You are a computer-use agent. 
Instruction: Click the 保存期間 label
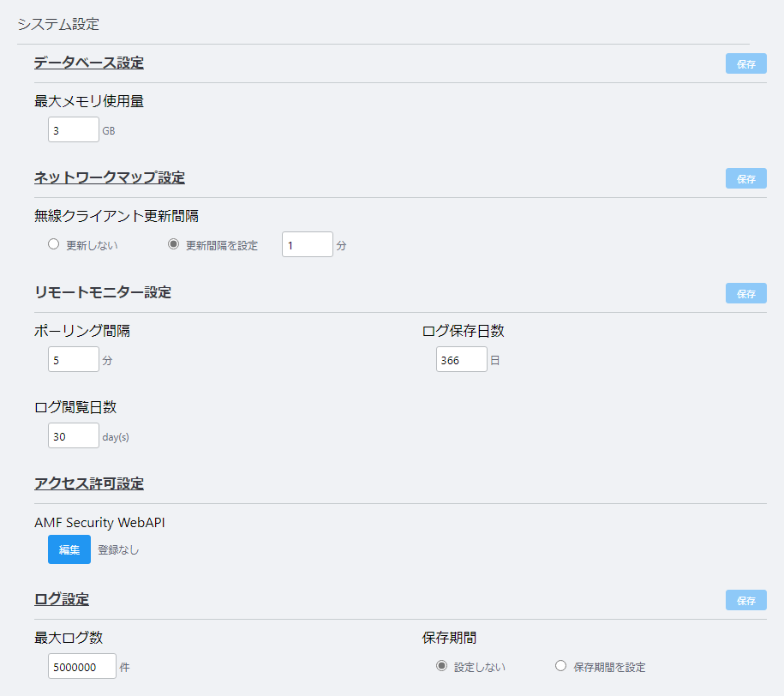(x=449, y=638)
